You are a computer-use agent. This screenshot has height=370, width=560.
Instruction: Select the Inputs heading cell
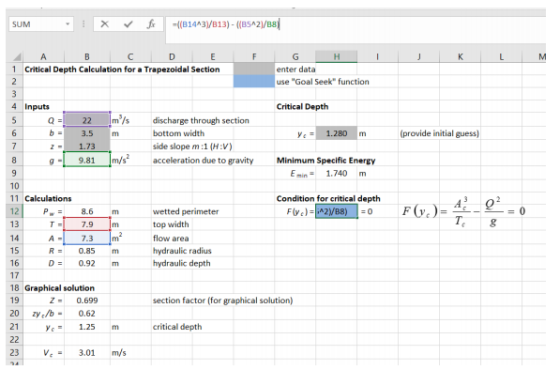[x=37, y=107]
